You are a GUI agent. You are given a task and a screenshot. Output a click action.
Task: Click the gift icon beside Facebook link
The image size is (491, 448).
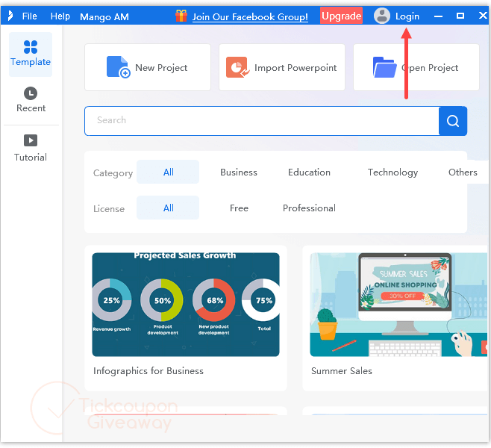(x=181, y=16)
